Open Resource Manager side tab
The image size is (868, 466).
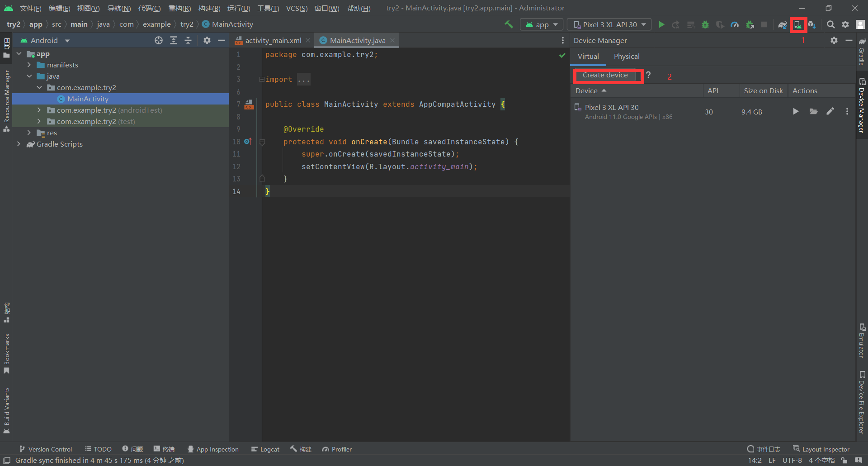pyautogui.click(x=6, y=101)
